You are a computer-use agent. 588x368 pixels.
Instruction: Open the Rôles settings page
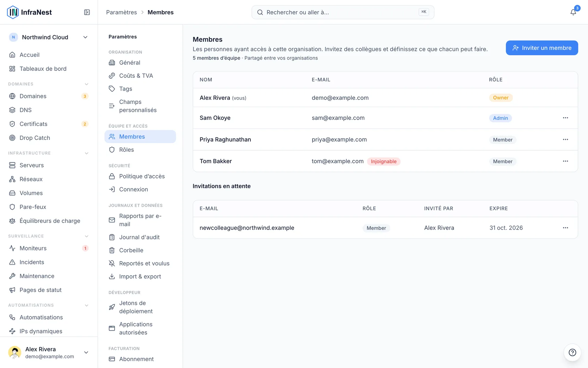point(140,150)
